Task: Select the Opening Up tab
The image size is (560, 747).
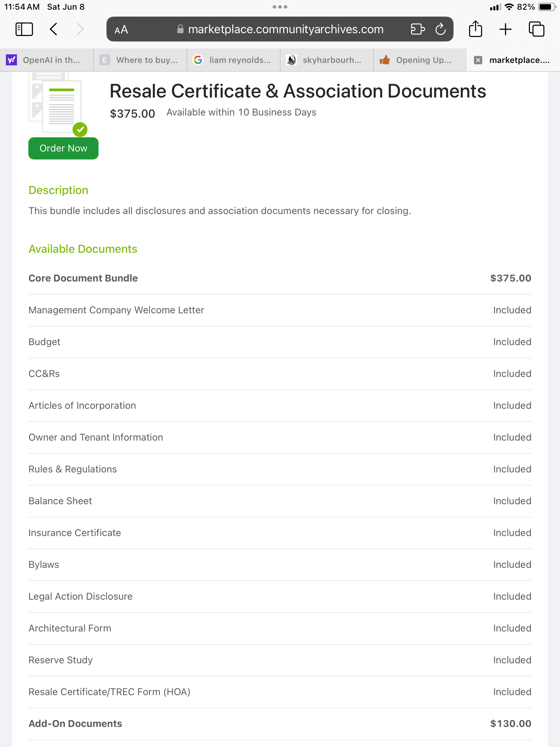Action: tap(420, 60)
